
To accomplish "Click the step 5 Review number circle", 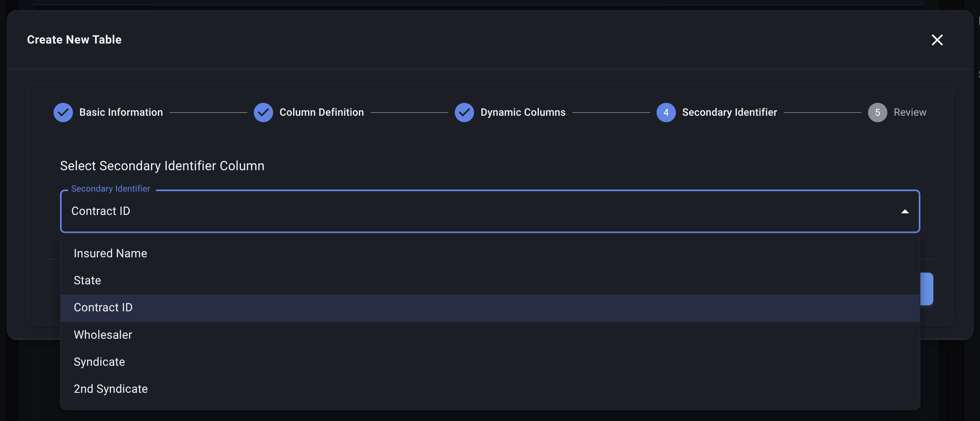I will click(877, 113).
